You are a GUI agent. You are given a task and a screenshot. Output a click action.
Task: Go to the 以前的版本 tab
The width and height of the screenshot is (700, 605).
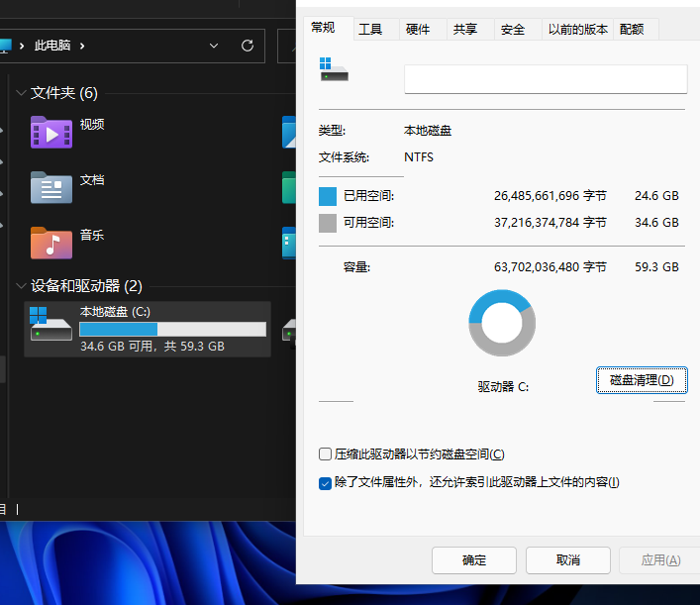(578, 30)
